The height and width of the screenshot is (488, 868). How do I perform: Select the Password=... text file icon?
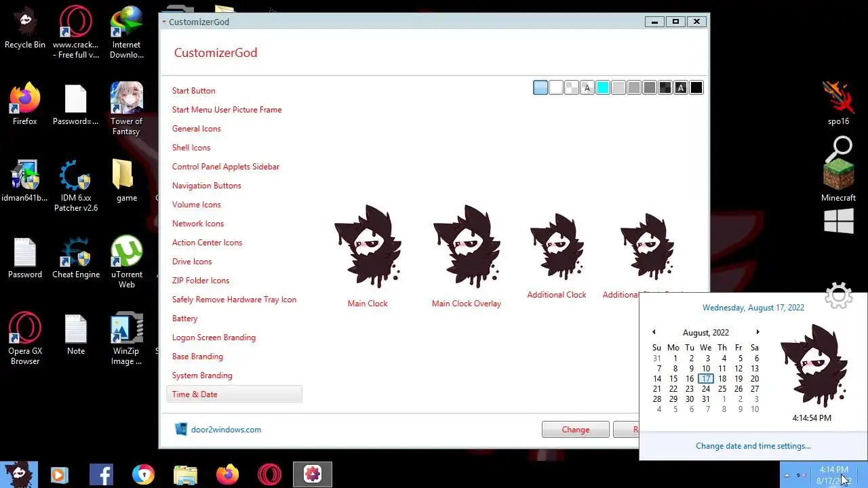[76, 104]
